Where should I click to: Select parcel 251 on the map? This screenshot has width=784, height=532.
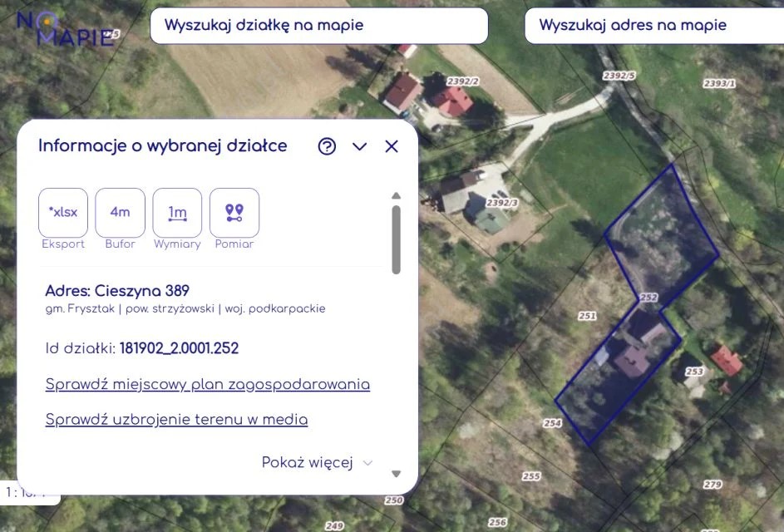(587, 316)
